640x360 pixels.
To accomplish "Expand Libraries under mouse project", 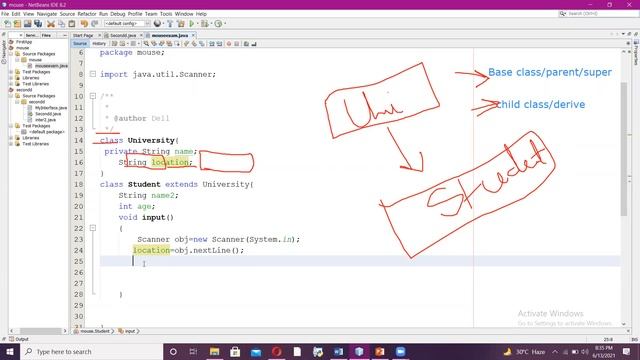I will pyautogui.click(x=11, y=78).
